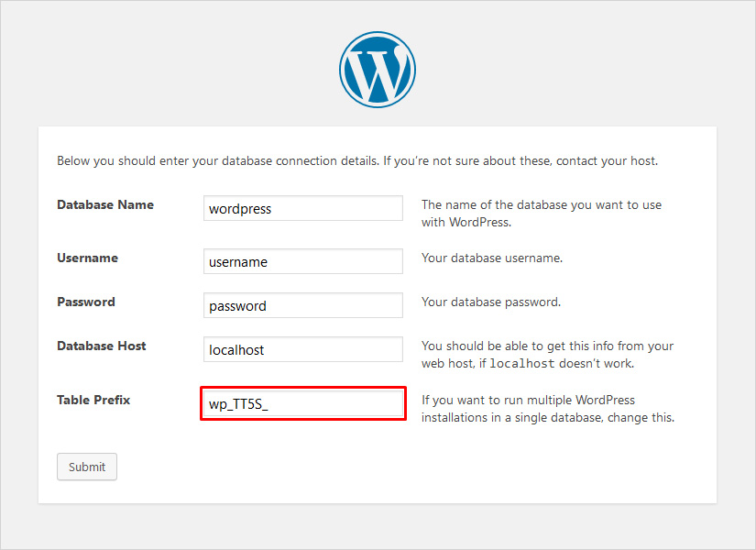
Task: Select the Password input field
Action: pos(302,305)
